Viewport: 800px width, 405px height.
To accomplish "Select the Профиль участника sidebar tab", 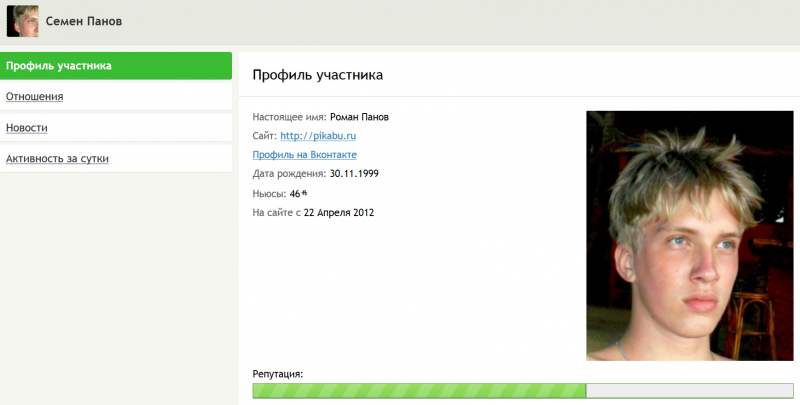I will coord(116,66).
